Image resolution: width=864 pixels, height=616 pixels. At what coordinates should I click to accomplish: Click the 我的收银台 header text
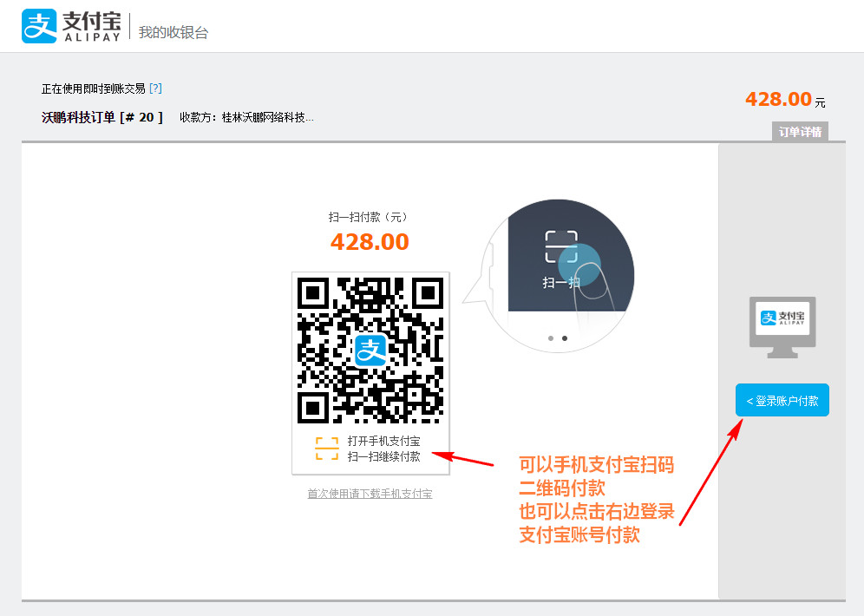pyautogui.click(x=173, y=32)
